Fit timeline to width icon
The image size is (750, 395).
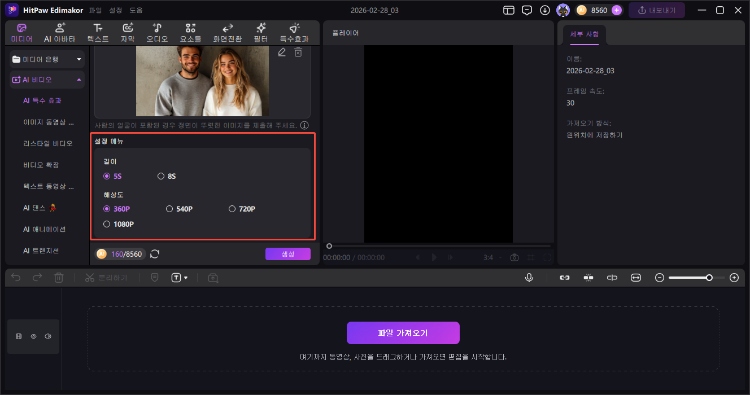coord(636,277)
